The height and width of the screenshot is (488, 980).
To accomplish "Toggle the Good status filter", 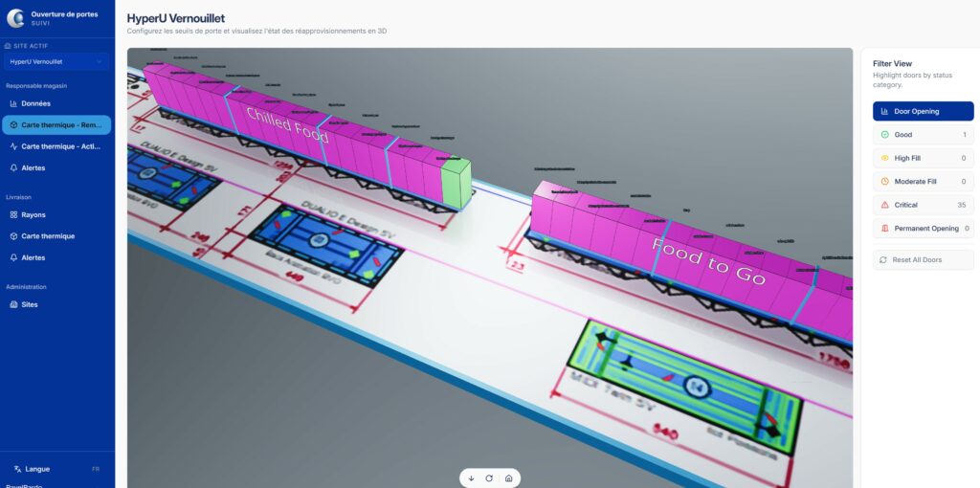I will tap(923, 135).
